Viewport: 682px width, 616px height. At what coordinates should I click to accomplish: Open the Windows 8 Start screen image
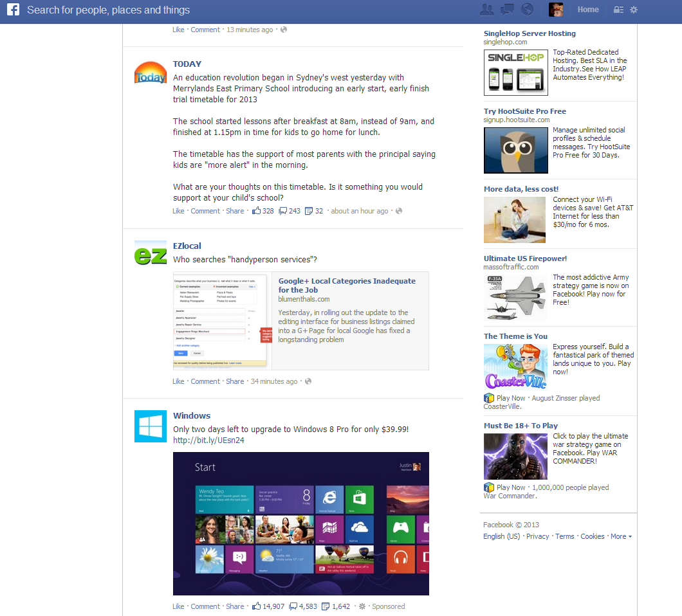(301, 523)
